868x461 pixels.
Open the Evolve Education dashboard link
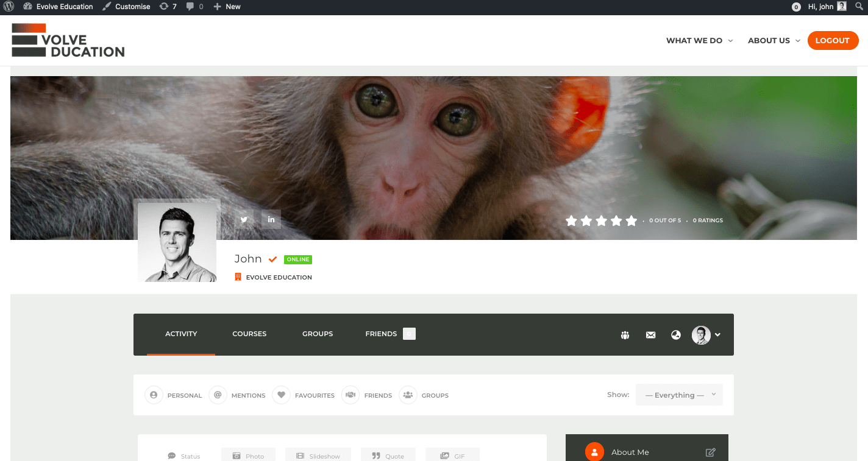tap(59, 7)
